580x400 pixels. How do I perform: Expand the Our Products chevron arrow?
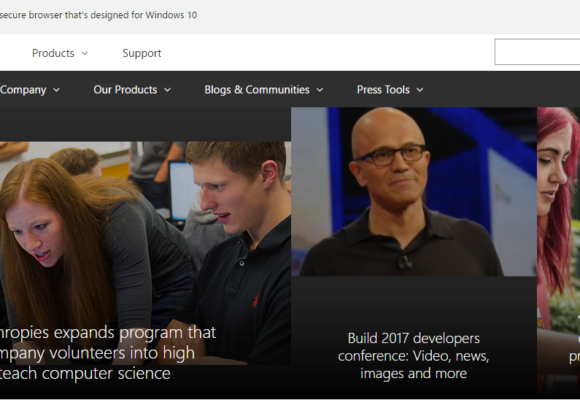point(168,90)
